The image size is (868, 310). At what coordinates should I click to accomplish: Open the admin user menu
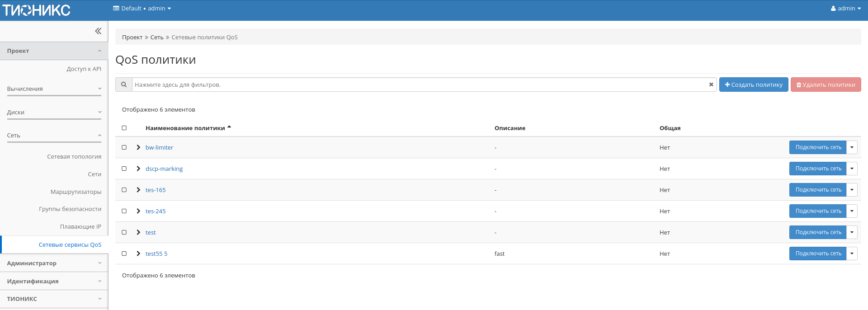tap(845, 9)
